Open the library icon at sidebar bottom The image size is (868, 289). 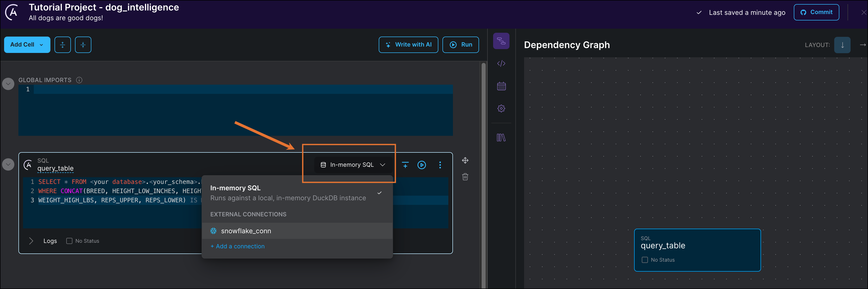501,137
